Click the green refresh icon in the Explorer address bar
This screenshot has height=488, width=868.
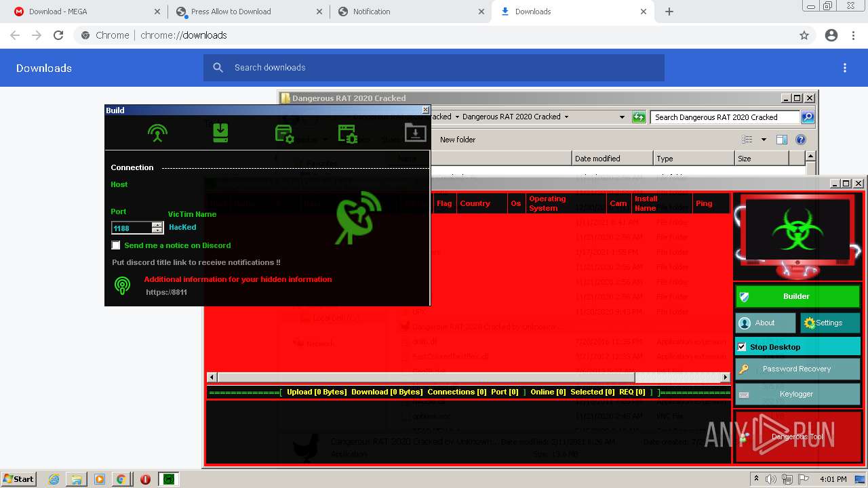point(639,117)
